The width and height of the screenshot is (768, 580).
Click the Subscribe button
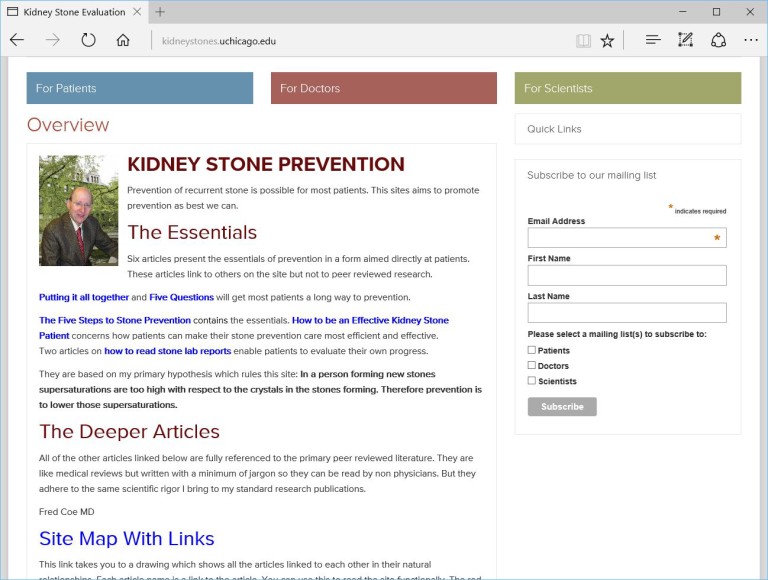(562, 407)
